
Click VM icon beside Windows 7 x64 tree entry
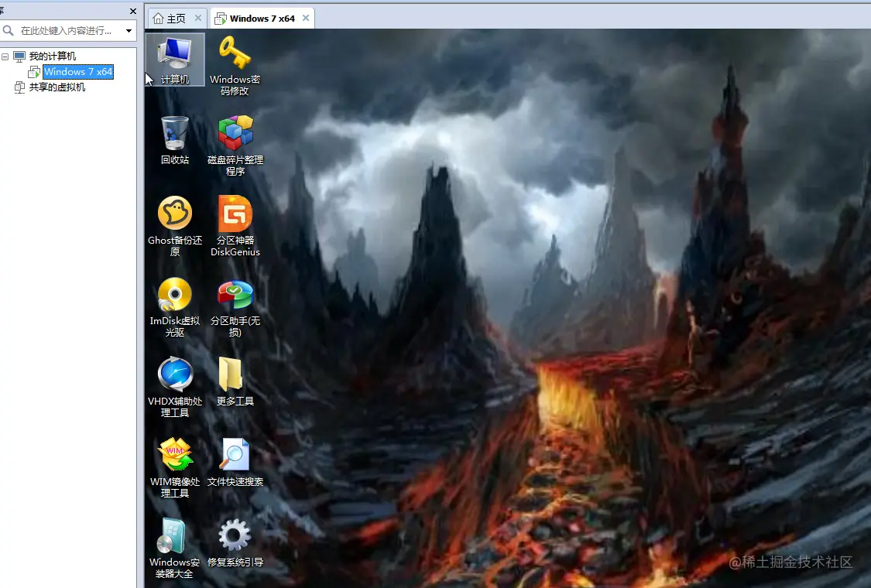(34, 72)
